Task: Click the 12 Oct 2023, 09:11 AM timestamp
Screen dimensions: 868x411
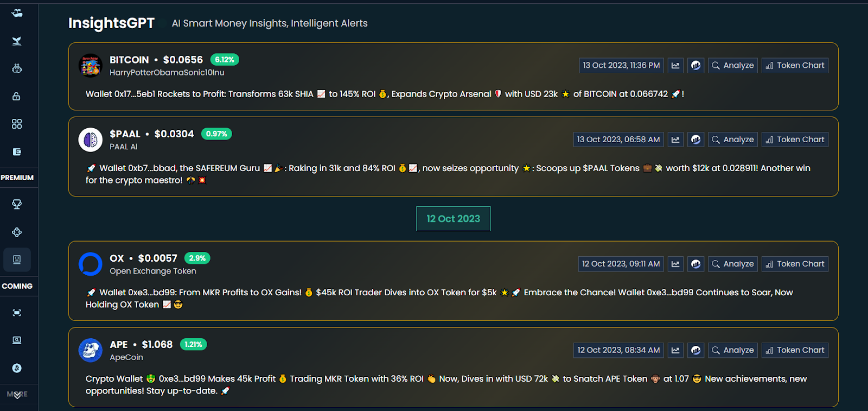Action: click(x=621, y=264)
